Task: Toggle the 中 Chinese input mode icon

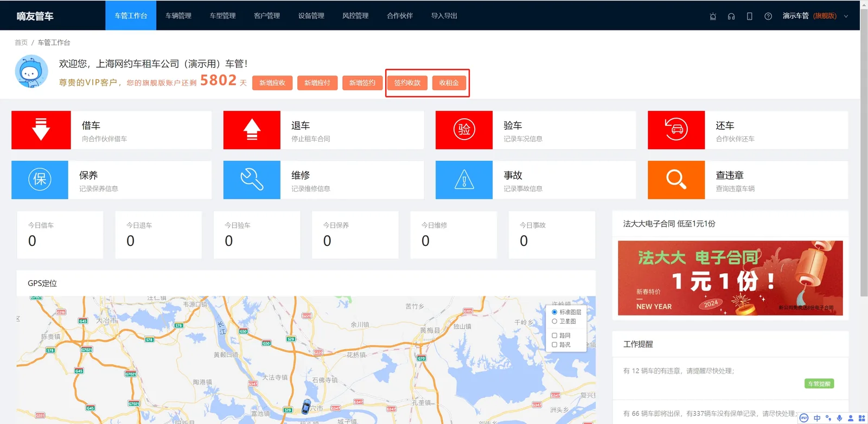Action: click(817, 418)
